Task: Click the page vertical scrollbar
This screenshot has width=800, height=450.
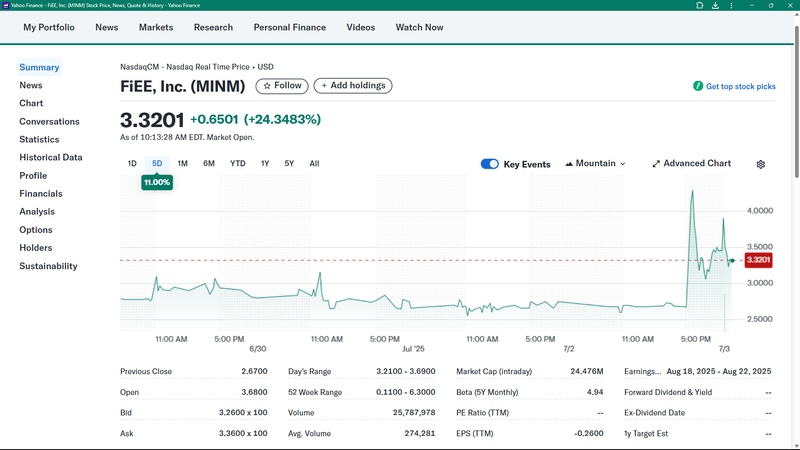Action: click(795, 100)
